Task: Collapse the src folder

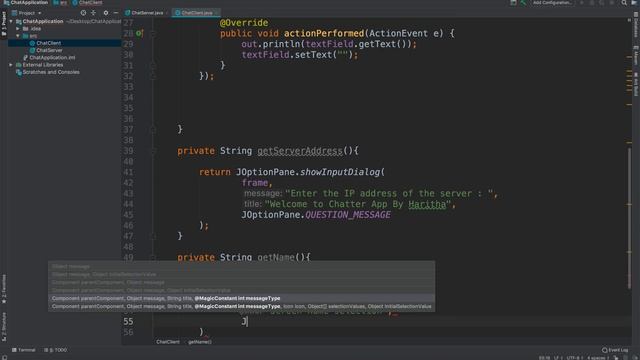Action: [18, 36]
